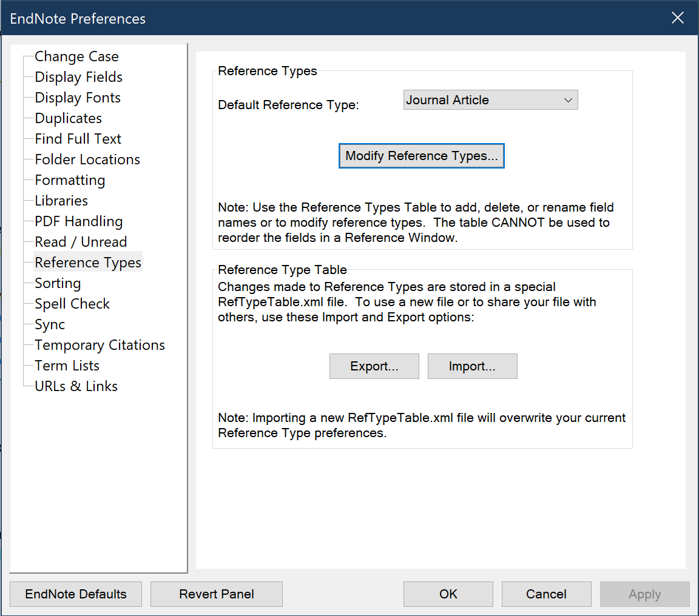Screen dimensions: 699x616
Task: Open the Change Case preferences
Action: 76,56
